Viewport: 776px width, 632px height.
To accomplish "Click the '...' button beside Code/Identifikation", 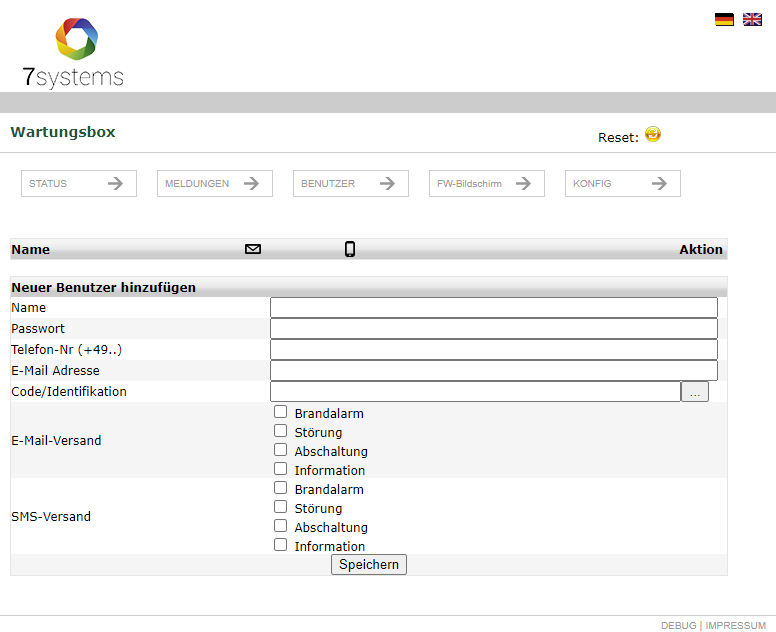I will coord(695,391).
